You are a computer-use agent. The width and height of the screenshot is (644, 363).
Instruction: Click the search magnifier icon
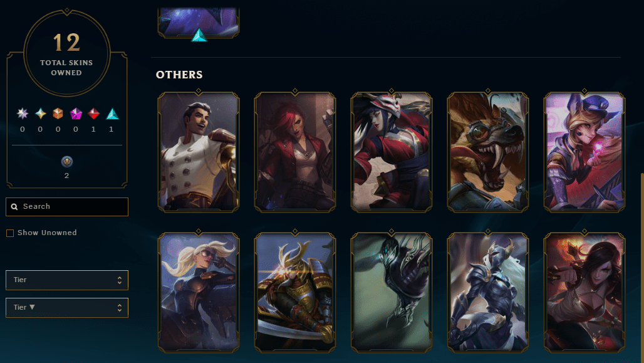[14, 207]
